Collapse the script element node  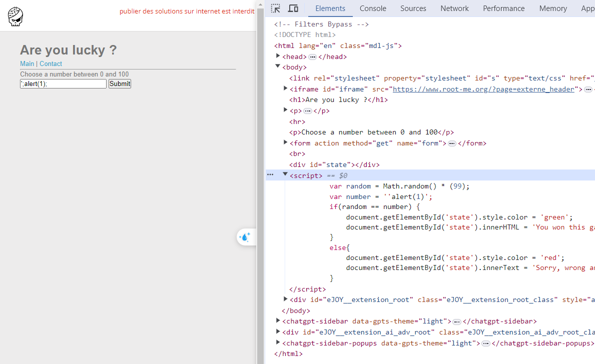click(x=285, y=175)
